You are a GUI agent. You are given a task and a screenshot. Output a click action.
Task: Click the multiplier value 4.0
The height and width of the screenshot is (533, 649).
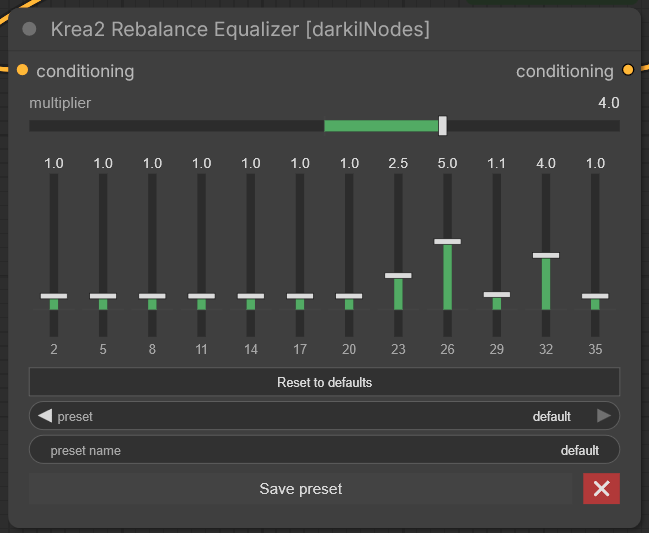click(x=608, y=103)
